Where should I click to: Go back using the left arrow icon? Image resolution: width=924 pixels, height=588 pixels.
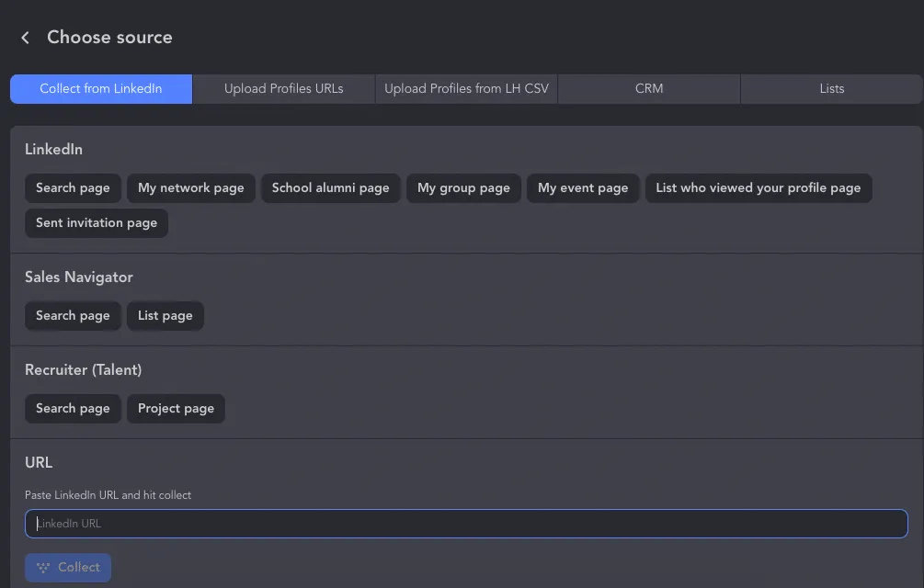pos(25,38)
